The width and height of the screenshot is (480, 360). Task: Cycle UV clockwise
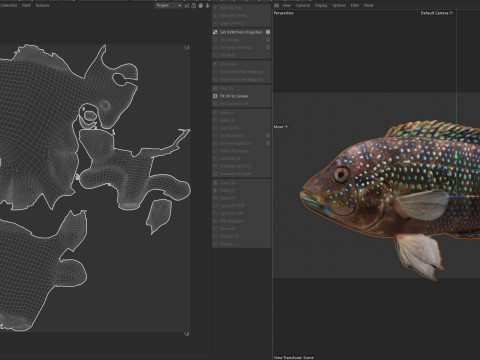(x=242, y=213)
